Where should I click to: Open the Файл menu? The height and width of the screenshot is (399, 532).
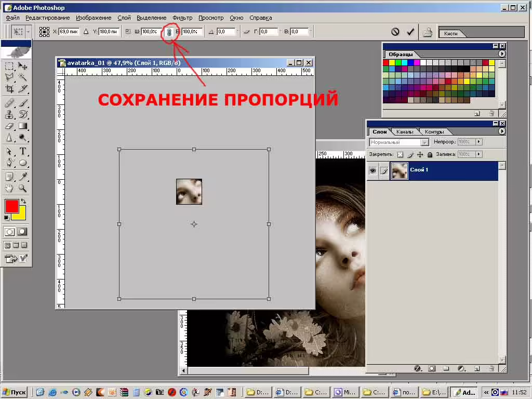[12, 18]
